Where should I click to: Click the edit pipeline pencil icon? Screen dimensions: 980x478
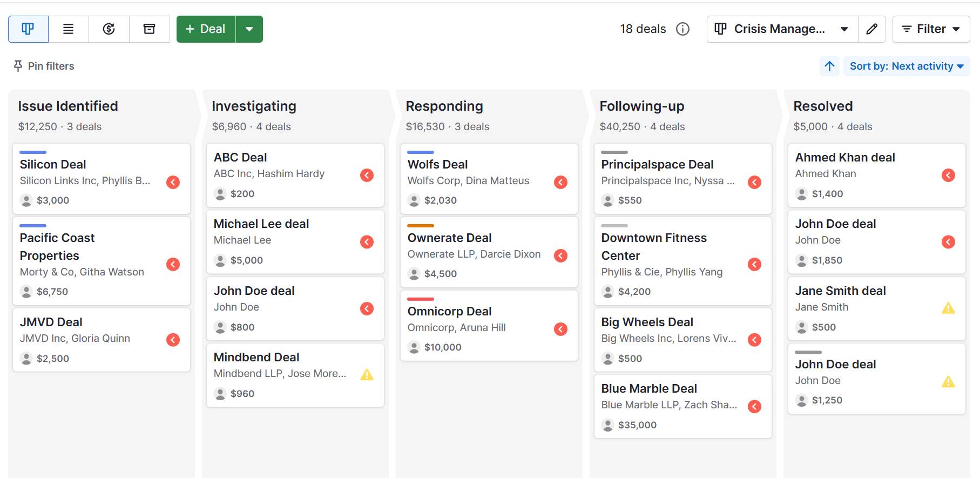[x=871, y=29]
